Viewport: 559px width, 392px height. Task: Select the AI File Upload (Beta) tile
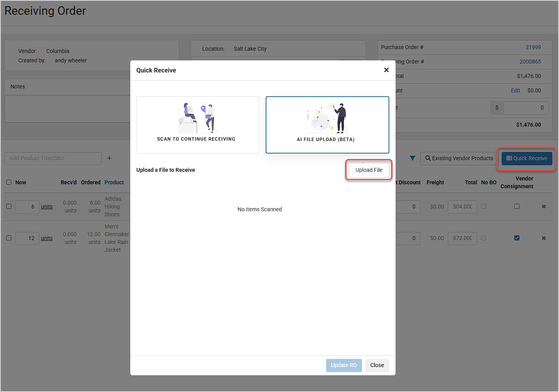327,125
